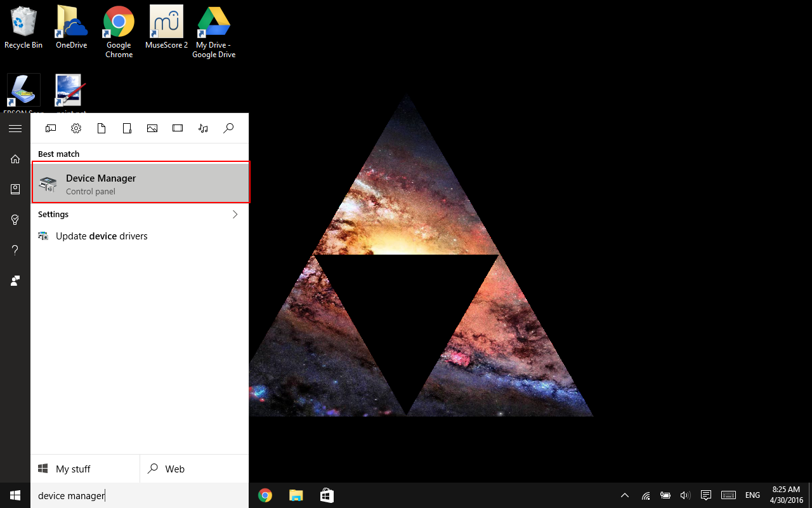Select the EPSON Scan desktop shortcut
The height and width of the screenshot is (508, 812).
[x=23, y=94]
